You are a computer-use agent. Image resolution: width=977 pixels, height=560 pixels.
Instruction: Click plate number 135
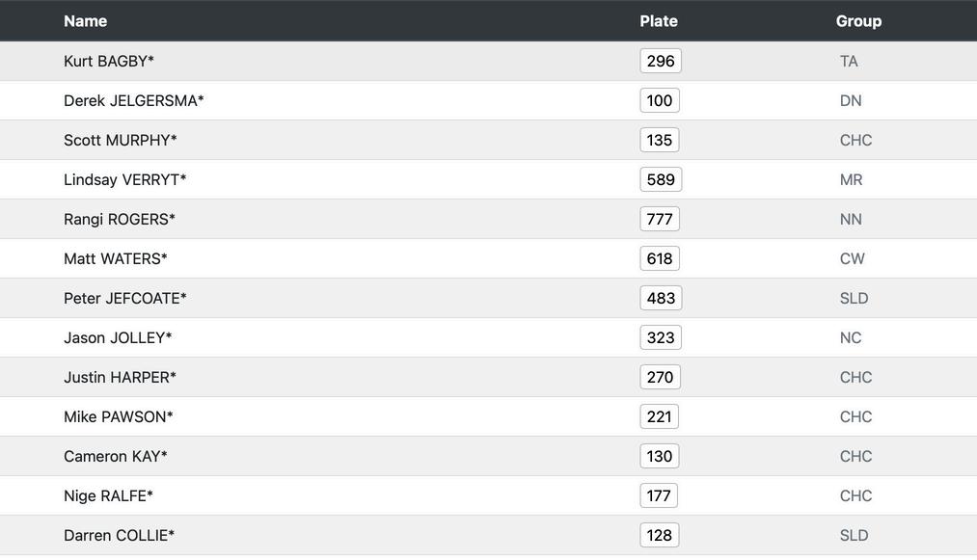pos(660,140)
